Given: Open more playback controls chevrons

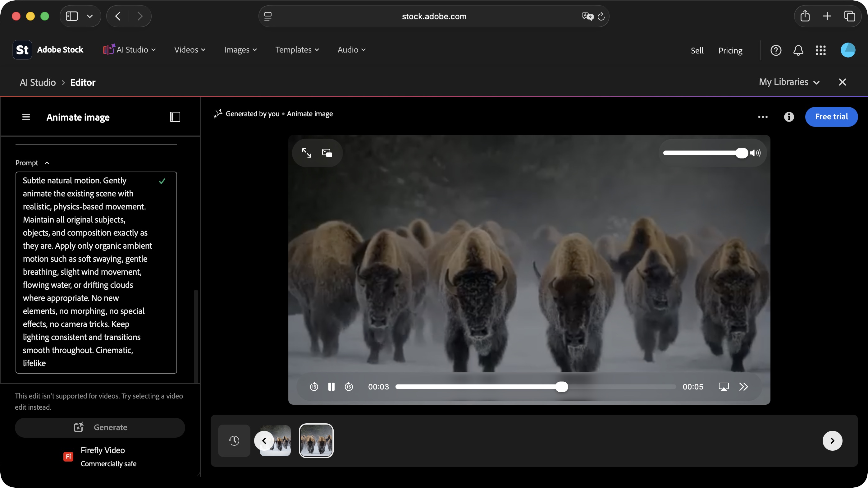Looking at the screenshot, I should pyautogui.click(x=743, y=387).
